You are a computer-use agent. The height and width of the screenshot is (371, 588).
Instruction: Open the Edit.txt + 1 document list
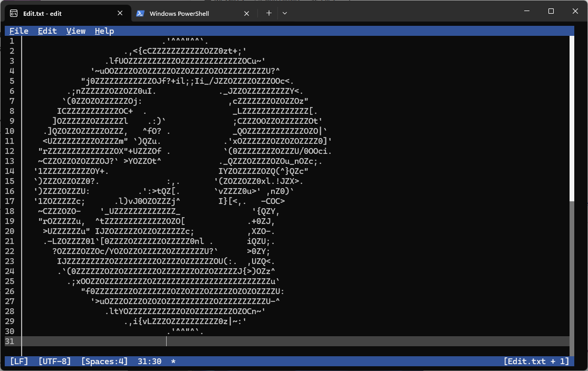coord(536,362)
